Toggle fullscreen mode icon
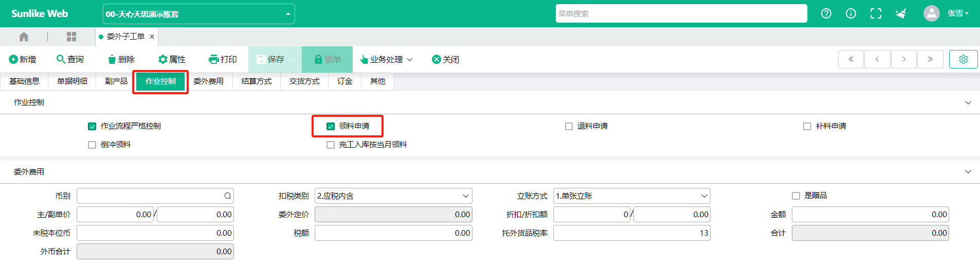The width and height of the screenshot is (980, 263). pyautogui.click(x=876, y=14)
